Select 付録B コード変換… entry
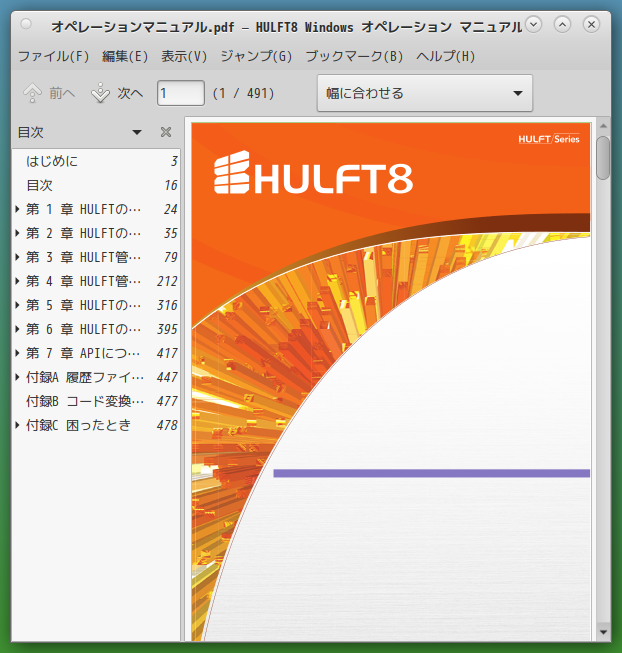Image resolution: width=622 pixels, height=653 pixels. pos(96,401)
